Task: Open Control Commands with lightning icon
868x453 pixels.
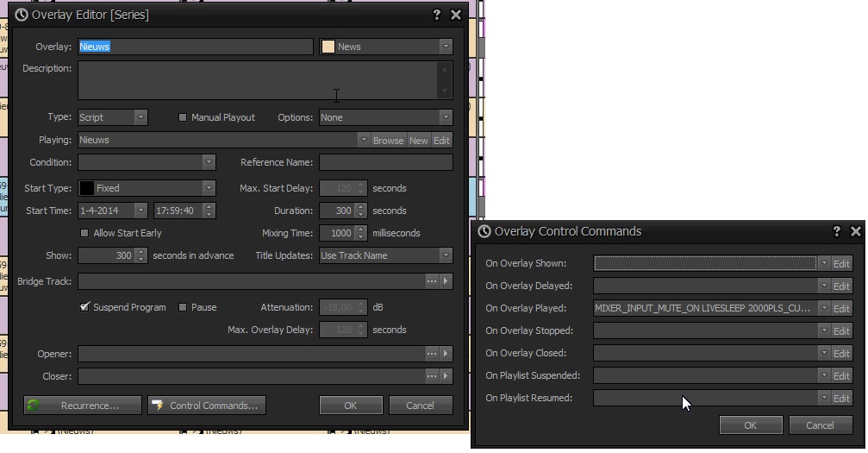Action: [207, 406]
